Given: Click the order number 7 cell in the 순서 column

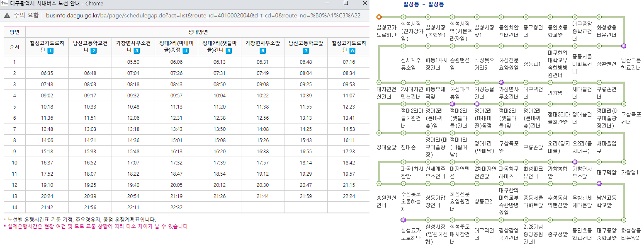Looking at the screenshot, I should pyautogui.click(x=15, y=129).
